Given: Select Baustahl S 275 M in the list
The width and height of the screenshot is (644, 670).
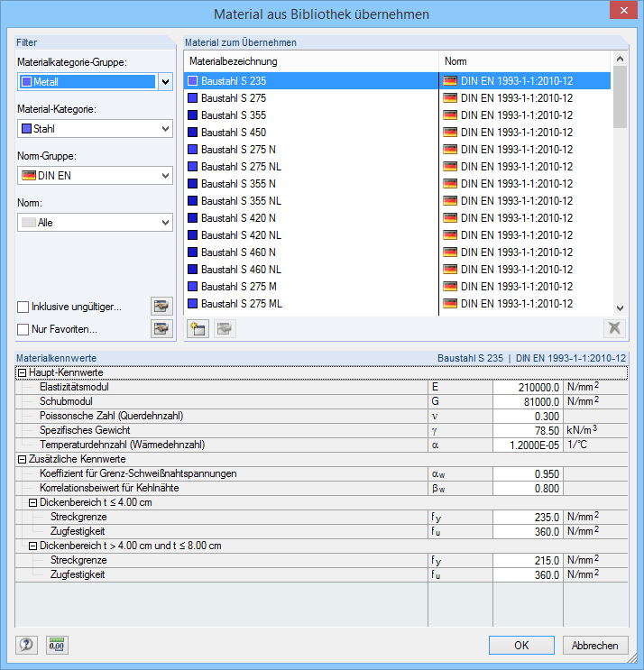Looking at the screenshot, I should point(239,286).
